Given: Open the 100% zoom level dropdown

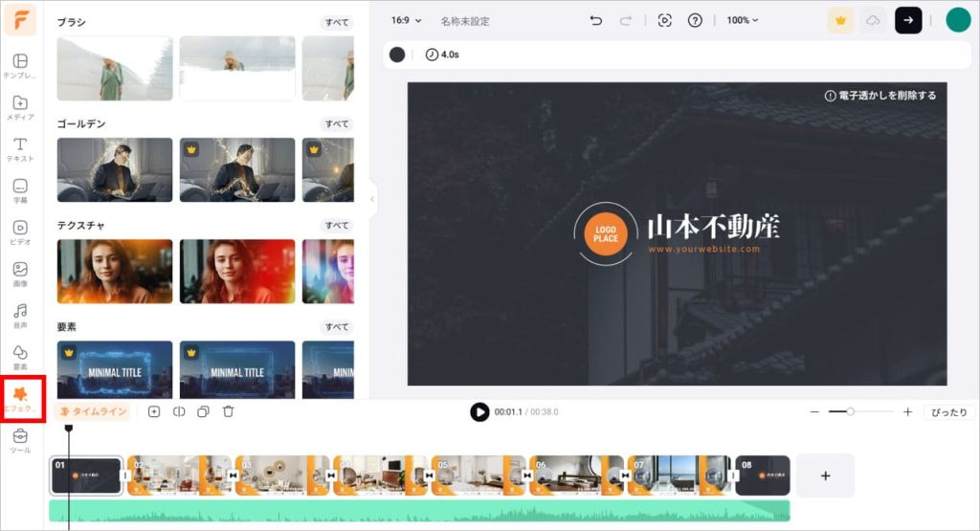Looking at the screenshot, I should click(x=742, y=20).
